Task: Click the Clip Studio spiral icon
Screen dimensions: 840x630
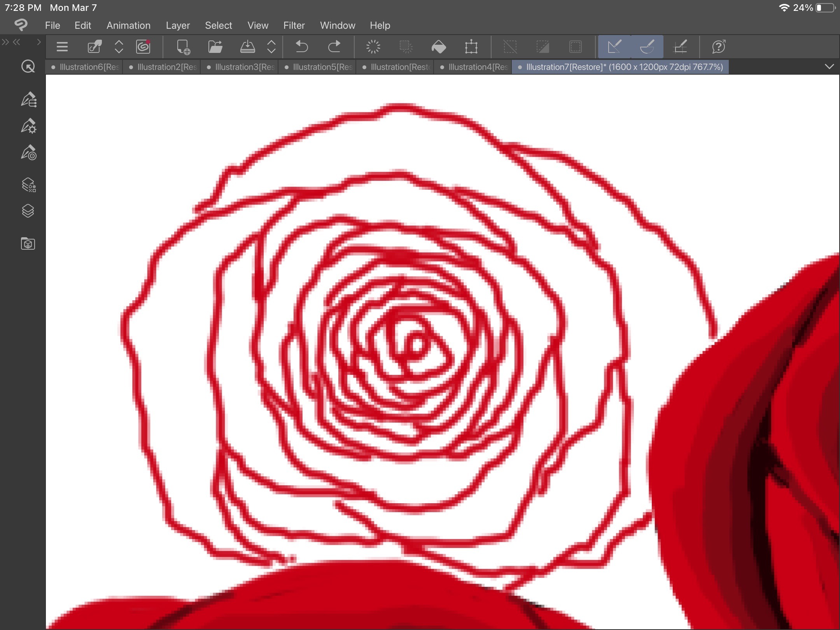Action: pos(143,47)
